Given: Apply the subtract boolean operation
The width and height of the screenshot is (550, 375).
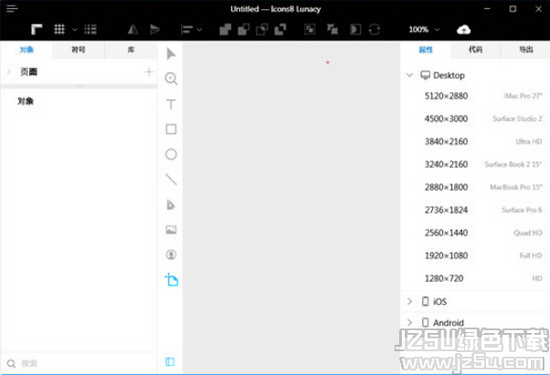Looking at the screenshot, I should (x=244, y=29).
